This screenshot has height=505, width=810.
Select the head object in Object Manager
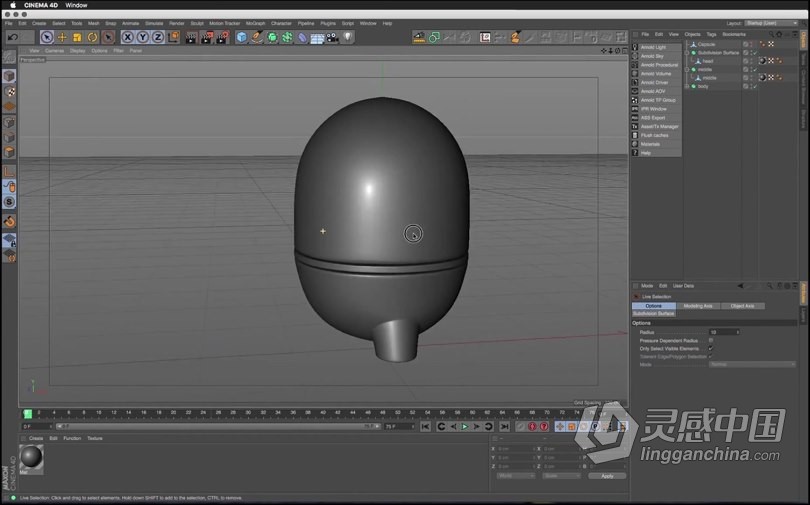coord(708,61)
